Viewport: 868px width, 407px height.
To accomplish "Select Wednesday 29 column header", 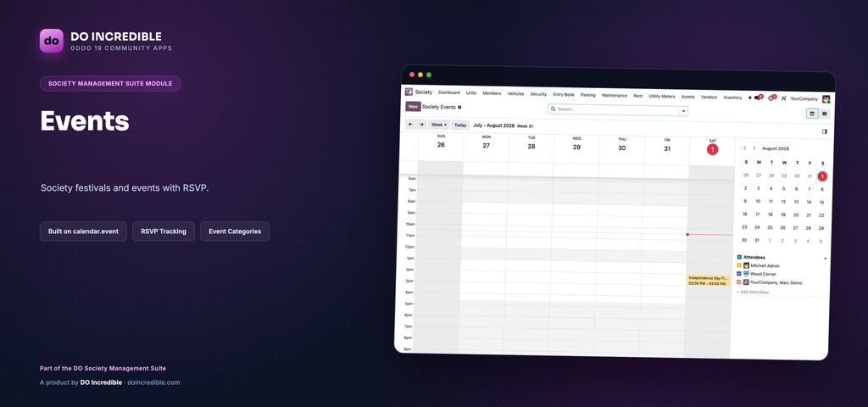I will pyautogui.click(x=576, y=144).
